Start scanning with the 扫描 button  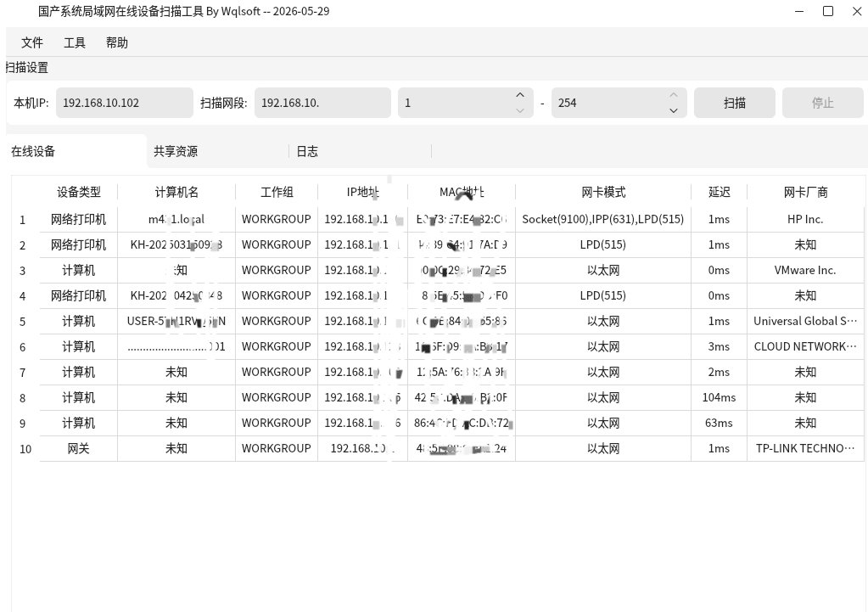pyautogui.click(x=735, y=103)
